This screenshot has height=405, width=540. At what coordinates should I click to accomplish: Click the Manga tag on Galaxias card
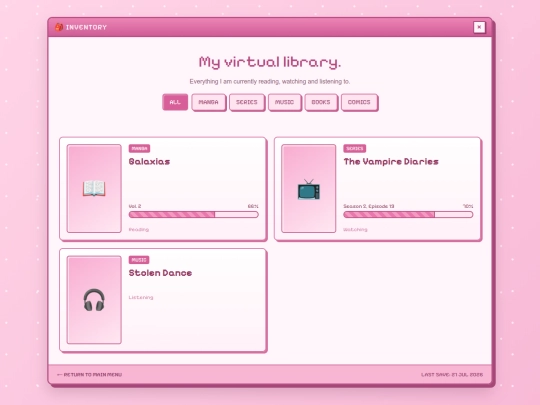pos(139,148)
